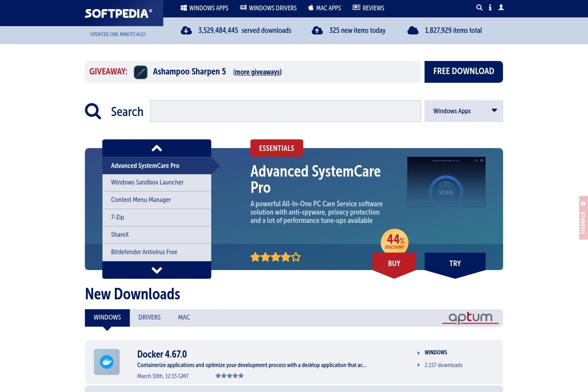Click the "325 new items today" text
Image resolution: width=588 pixels, height=392 pixels.
[x=358, y=30]
